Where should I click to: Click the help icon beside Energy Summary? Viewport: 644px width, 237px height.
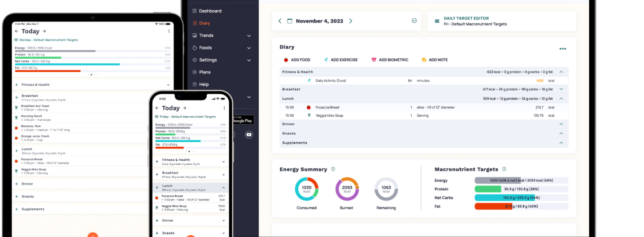pyautogui.click(x=333, y=169)
